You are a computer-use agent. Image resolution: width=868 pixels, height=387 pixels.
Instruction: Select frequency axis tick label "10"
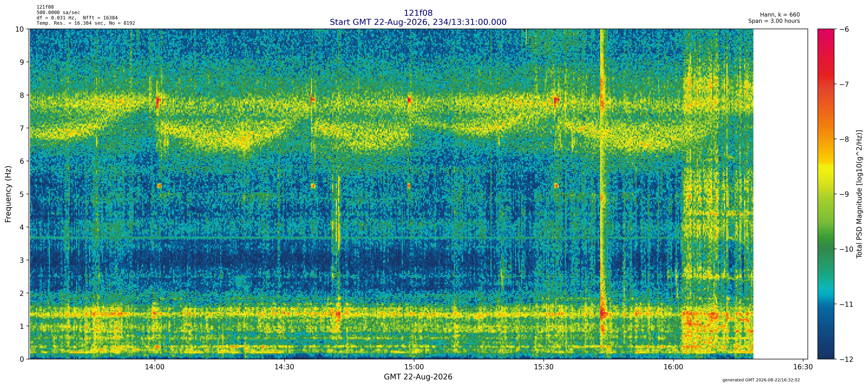point(20,29)
